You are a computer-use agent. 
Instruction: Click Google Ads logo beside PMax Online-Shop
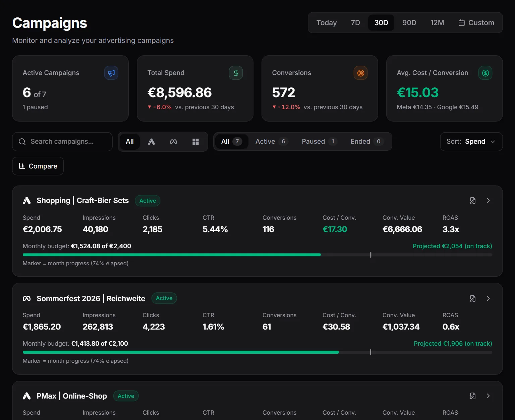coord(27,396)
